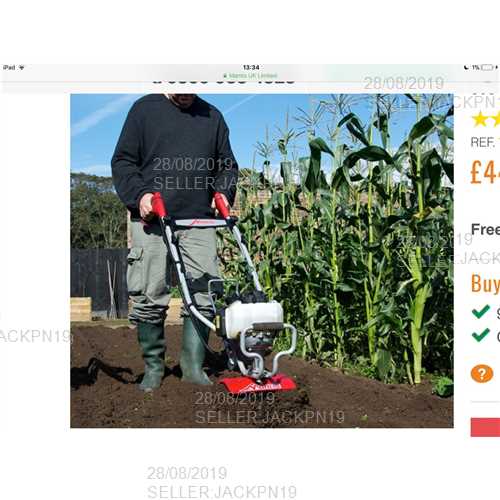Open the tiller product photo

[262, 261]
